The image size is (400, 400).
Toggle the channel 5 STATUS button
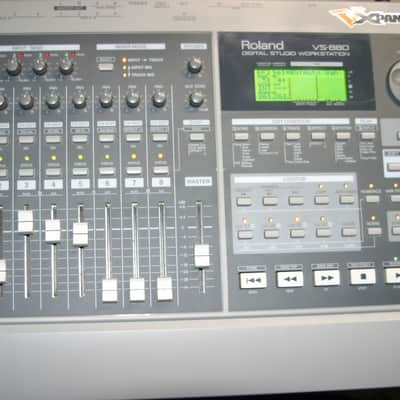(80, 171)
